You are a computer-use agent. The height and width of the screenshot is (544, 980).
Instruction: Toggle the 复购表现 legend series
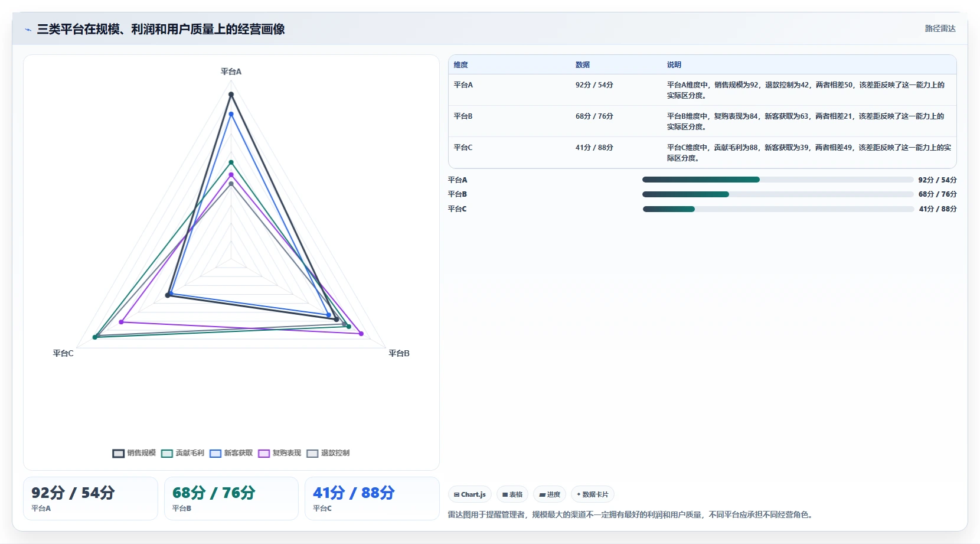click(279, 453)
